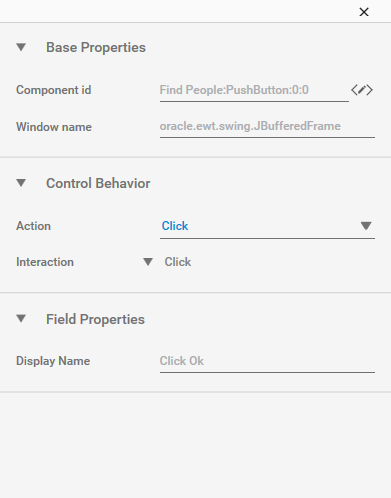
Task: Click the Component id label
Action: (x=53, y=90)
